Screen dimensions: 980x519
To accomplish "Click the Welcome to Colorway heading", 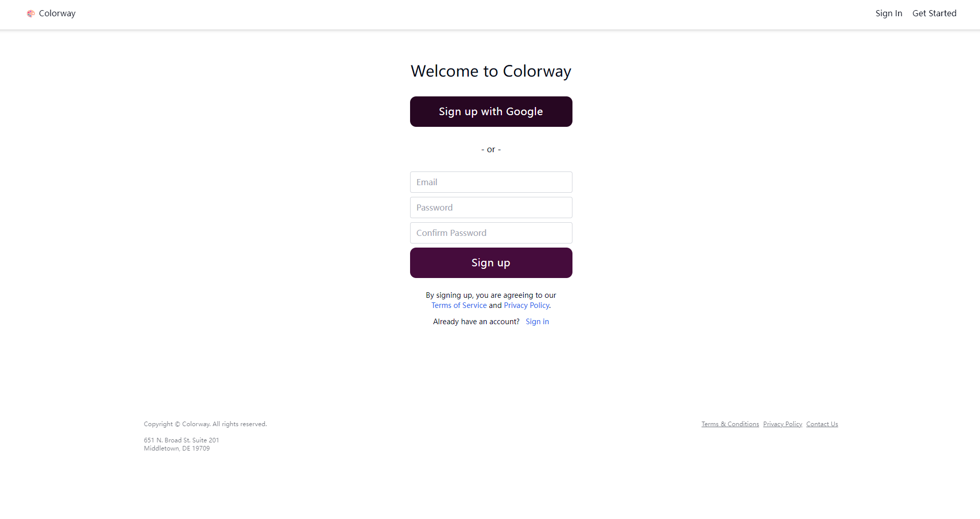I will tap(491, 71).
